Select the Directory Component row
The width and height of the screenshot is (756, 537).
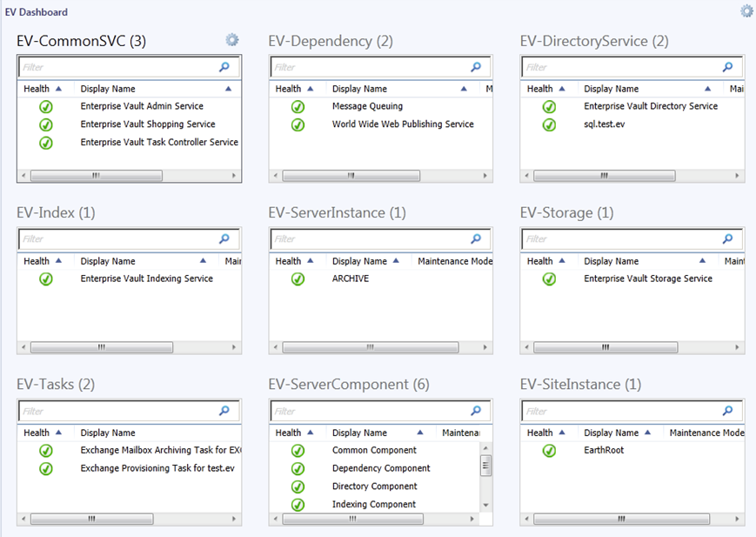375,487
